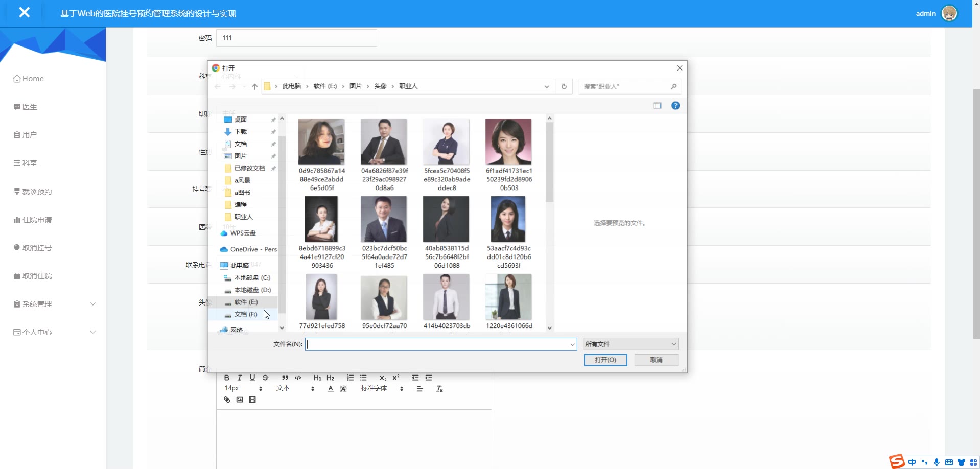Click the 打开(O) button
Viewport: 980px width, 469px height.
coord(605,360)
